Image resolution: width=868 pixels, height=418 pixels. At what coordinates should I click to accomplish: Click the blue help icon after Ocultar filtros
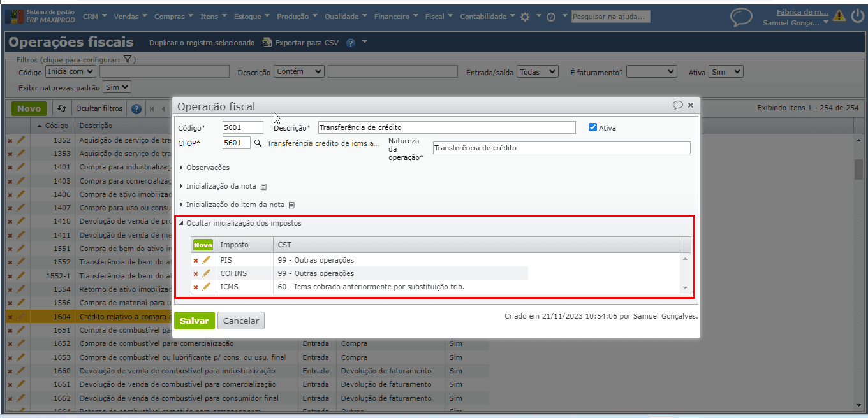click(136, 109)
